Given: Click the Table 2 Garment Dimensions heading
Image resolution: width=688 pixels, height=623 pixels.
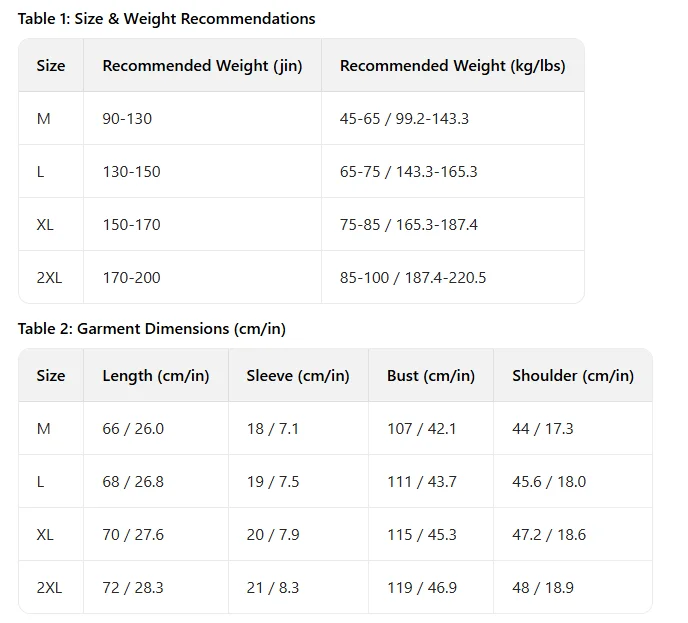Looking at the screenshot, I should pyautogui.click(x=152, y=329).
